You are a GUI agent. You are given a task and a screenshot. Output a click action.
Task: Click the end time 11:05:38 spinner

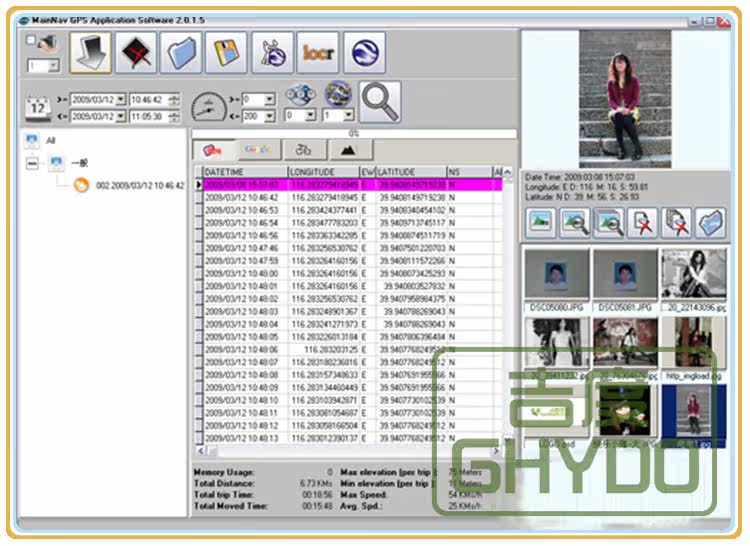[175, 116]
